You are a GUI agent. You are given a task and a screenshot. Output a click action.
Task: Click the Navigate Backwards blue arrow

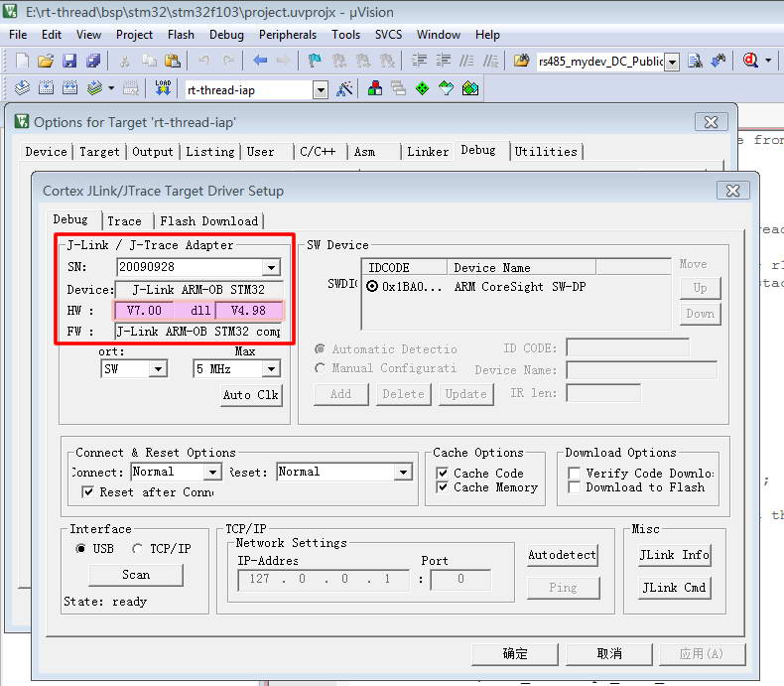[x=260, y=61]
